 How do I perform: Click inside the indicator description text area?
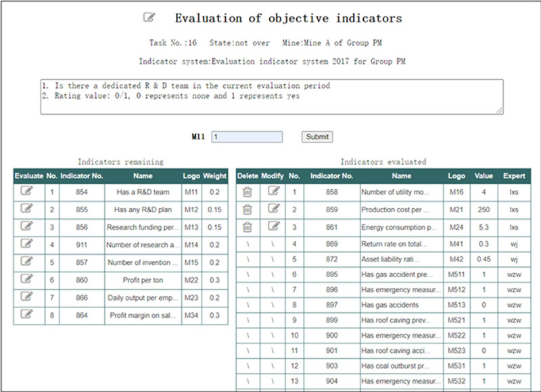pos(270,97)
